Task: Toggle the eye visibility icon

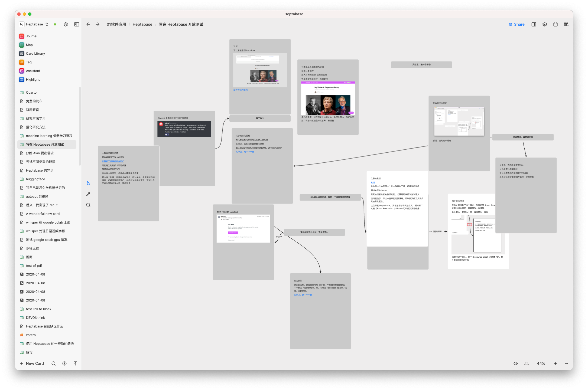Action: (516, 363)
